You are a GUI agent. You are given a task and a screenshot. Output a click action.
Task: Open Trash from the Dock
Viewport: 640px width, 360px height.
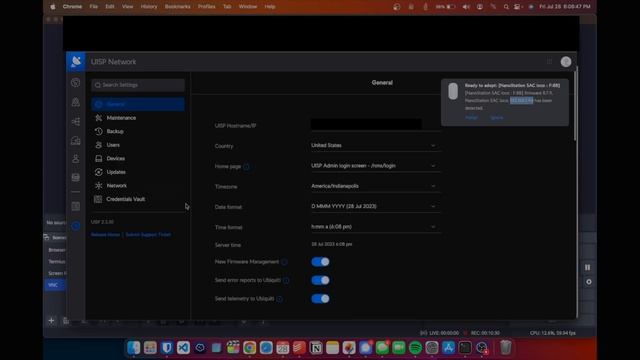505,347
